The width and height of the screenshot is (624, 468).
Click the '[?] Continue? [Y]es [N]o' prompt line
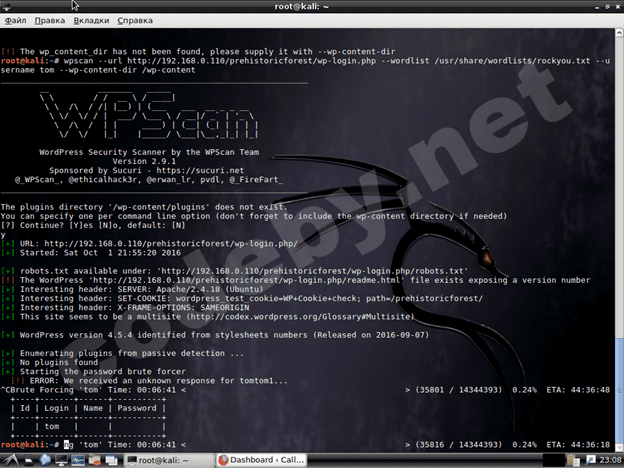coord(93,225)
